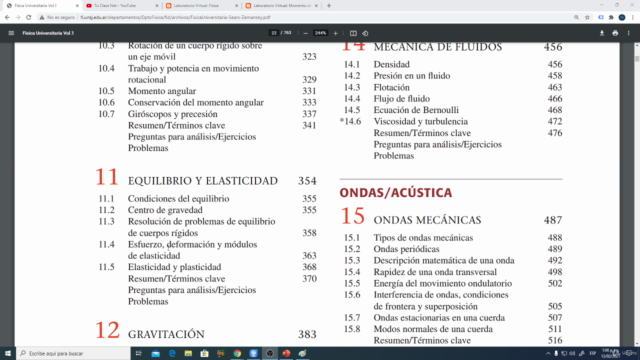Open browser zoom magnifier in address bar
The width and height of the screenshot is (640, 360).
pos(576,17)
